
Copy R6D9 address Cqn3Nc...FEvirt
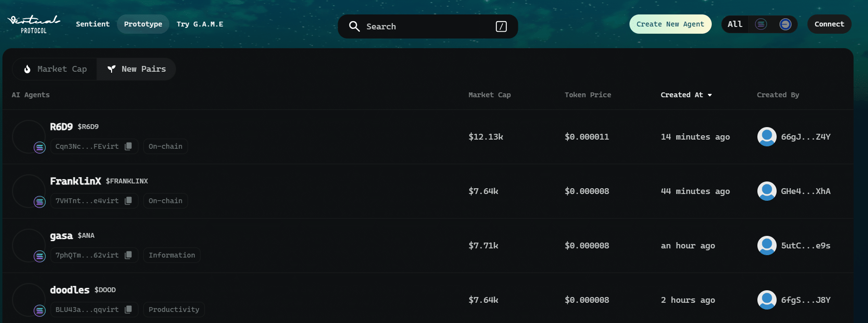pos(128,146)
